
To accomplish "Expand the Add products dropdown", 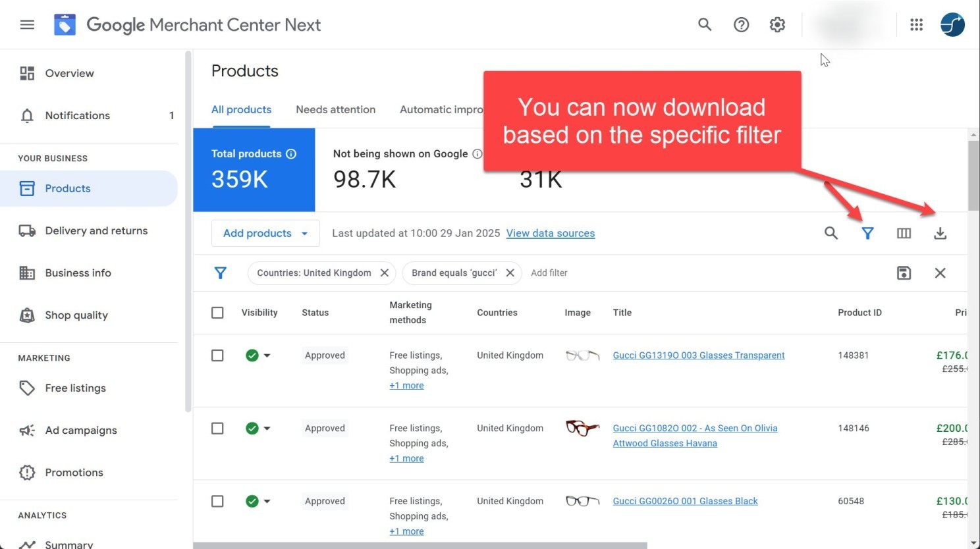I will (x=265, y=233).
